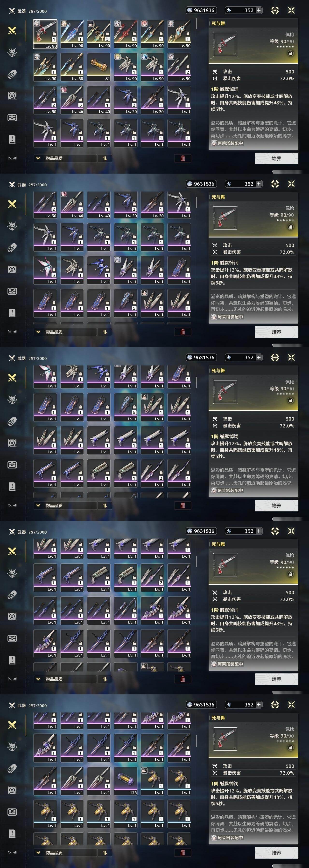This screenshot has height=868, width=309.
Task: Collapse the sidebar via the arrows in the topmost screen
Action: click(12, 158)
